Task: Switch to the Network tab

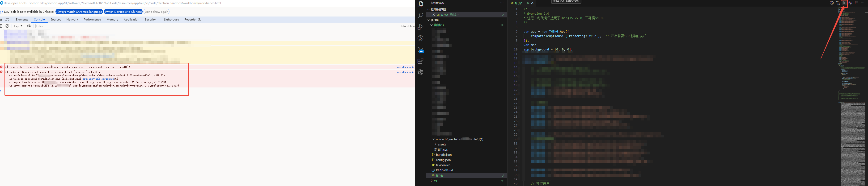Action: tap(72, 20)
